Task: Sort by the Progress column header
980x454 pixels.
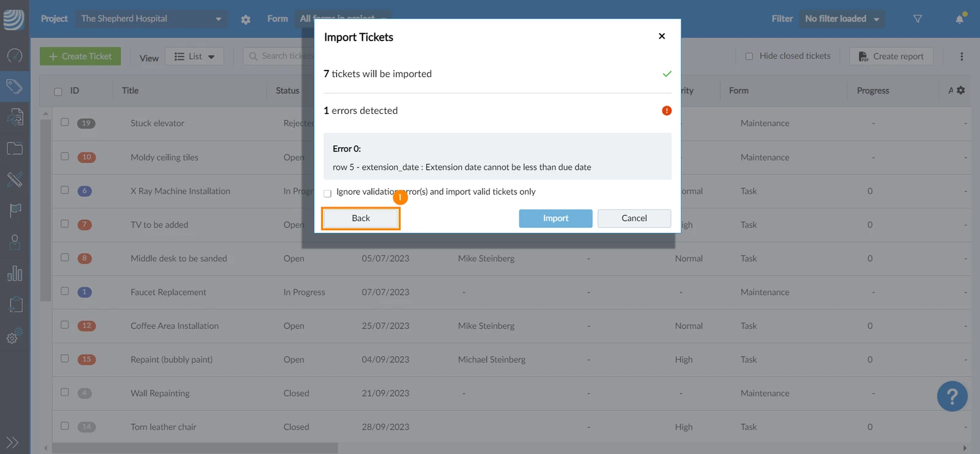Action: click(x=873, y=91)
